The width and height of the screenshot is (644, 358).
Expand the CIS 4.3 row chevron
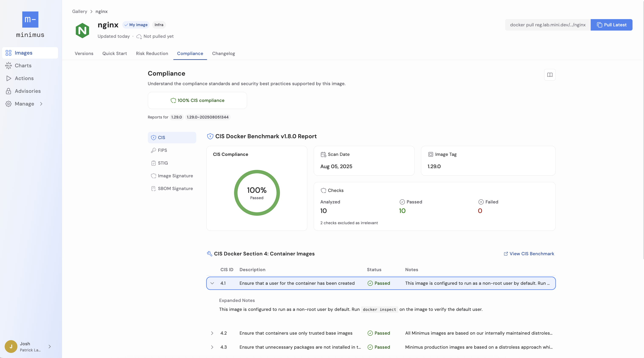tap(212, 347)
